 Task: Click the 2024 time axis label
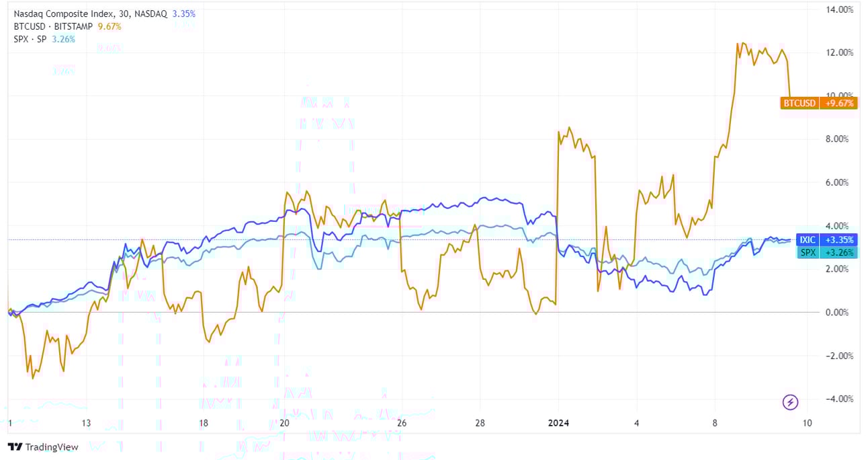[558, 423]
